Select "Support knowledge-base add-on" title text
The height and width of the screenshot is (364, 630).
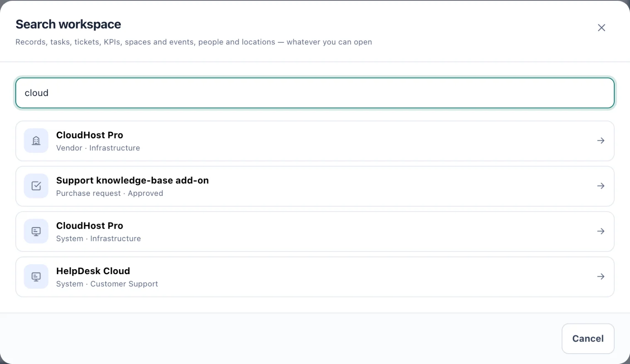pyautogui.click(x=133, y=181)
